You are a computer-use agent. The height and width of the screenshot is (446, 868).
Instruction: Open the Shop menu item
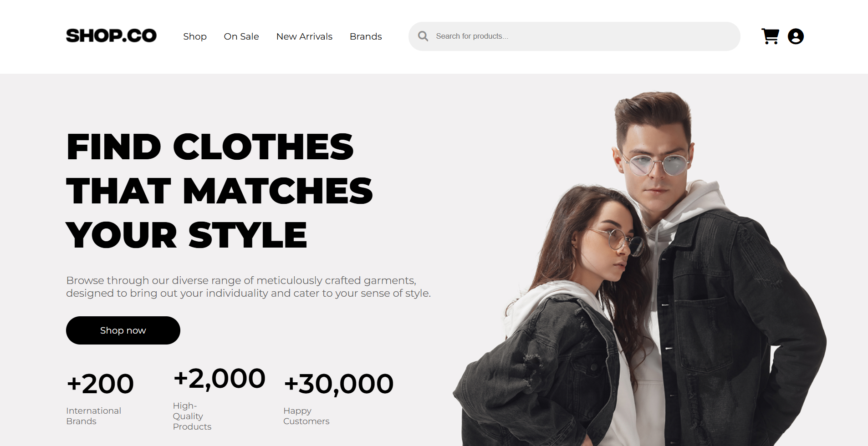coord(195,36)
